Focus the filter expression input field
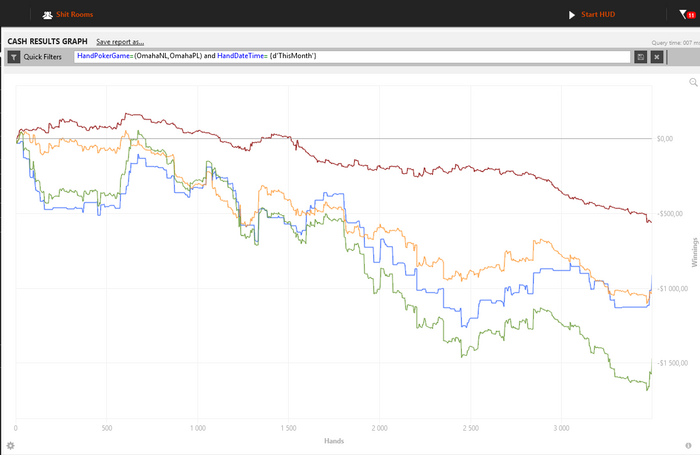700x455 pixels. [x=352, y=57]
